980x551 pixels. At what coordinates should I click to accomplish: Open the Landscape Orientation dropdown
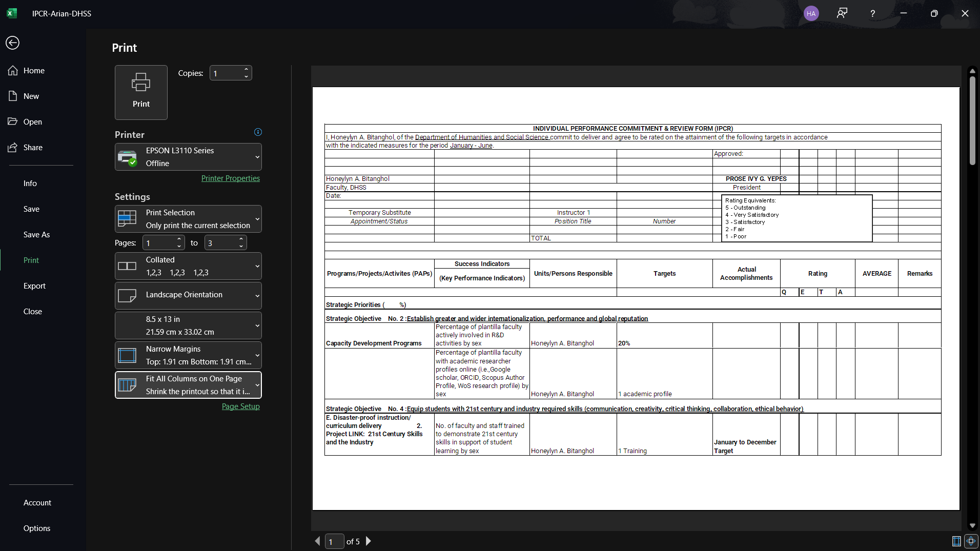tap(188, 295)
